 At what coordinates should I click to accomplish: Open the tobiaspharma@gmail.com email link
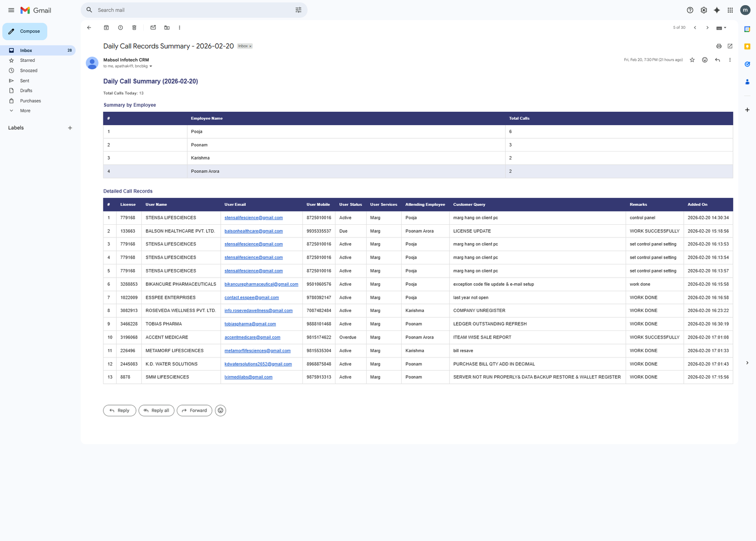(x=250, y=324)
